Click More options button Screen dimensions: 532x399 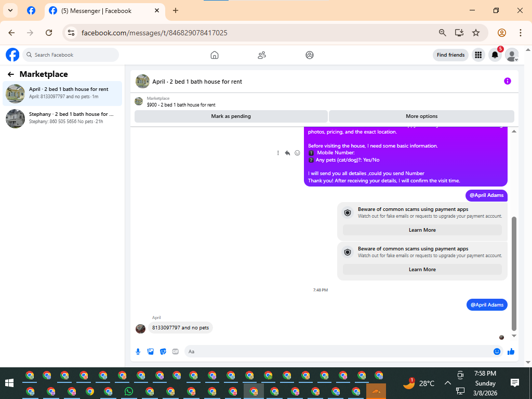421,116
